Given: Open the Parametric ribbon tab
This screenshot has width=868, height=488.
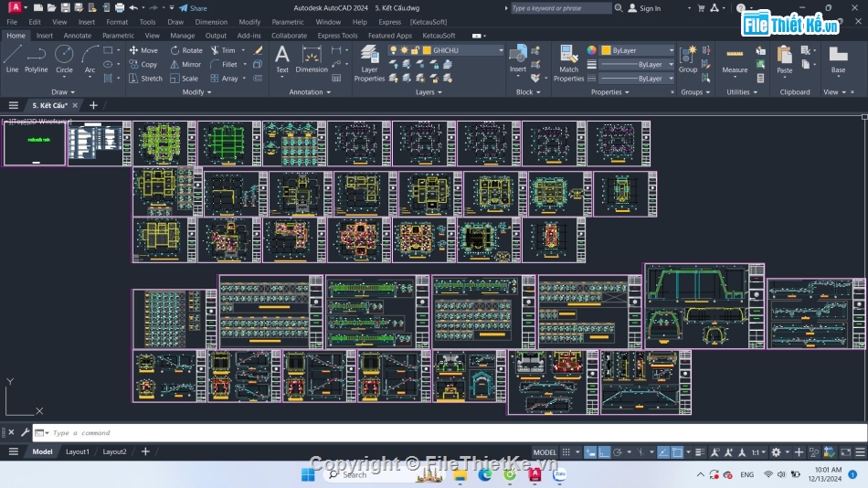Looking at the screenshot, I should (x=118, y=36).
